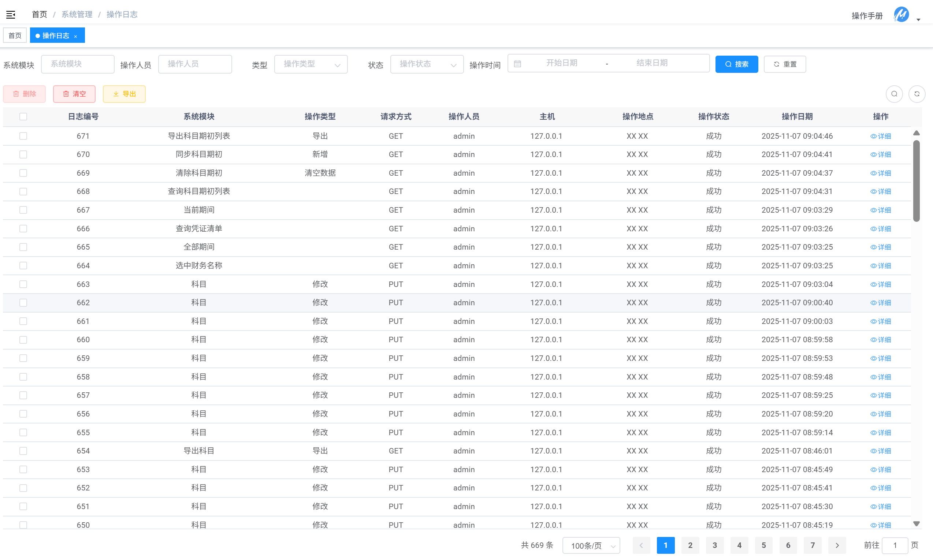This screenshot has height=560, width=933.
Task: Click the calendar icon in date range
Action: pyautogui.click(x=517, y=64)
